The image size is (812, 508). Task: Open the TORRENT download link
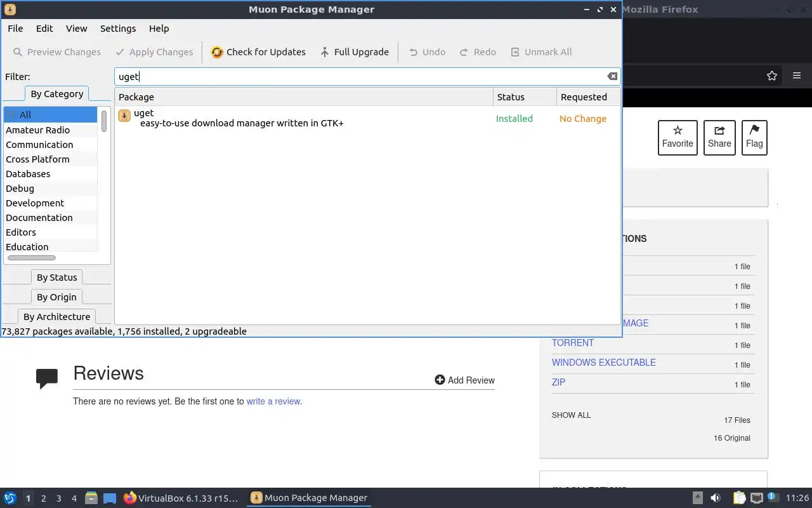click(573, 343)
